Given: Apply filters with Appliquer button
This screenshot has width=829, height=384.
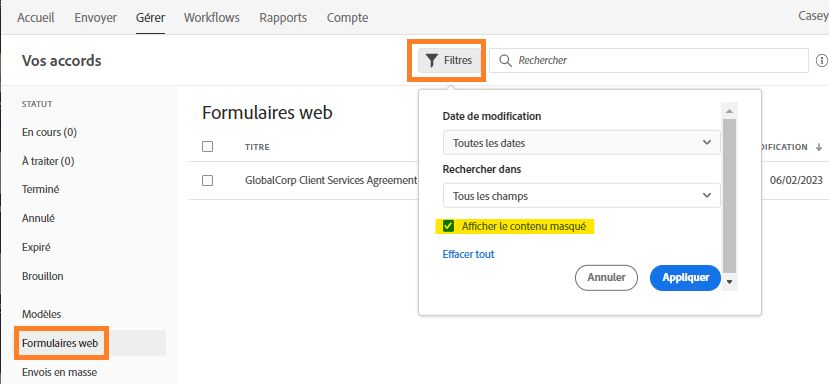Looking at the screenshot, I should (x=685, y=278).
